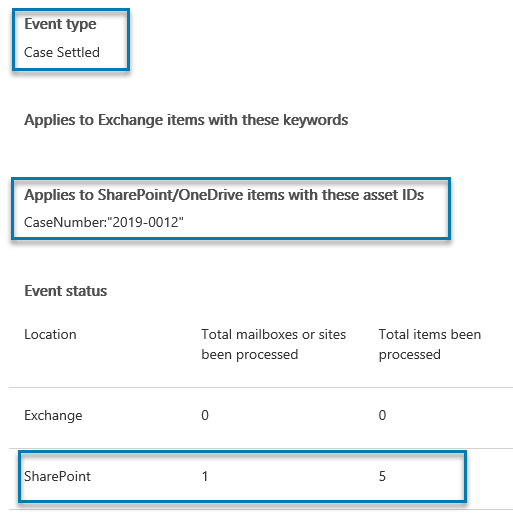Image resolution: width=513 pixels, height=519 pixels.
Task: Click SharePoint total items processed 5
Action: coord(382,476)
